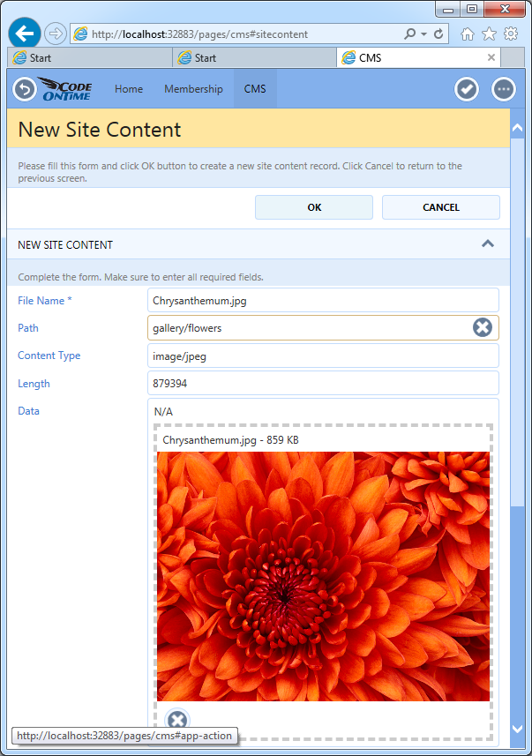Open the browser home icon
This screenshot has width=532, height=756.
[467, 34]
